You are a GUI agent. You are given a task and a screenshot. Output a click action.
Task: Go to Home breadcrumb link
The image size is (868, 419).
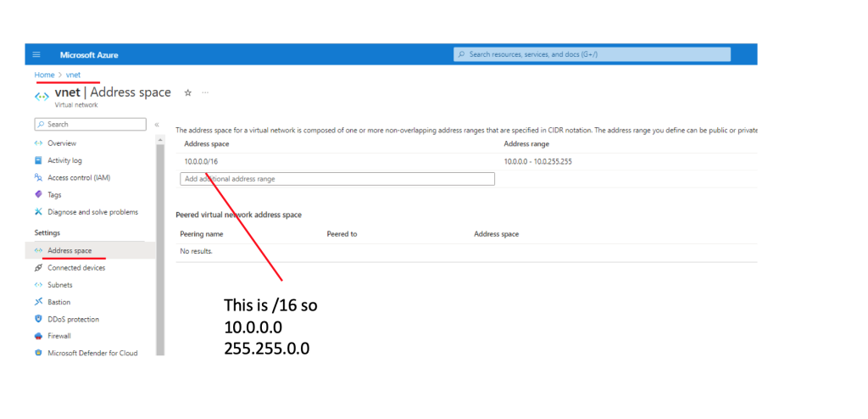pos(44,75)
